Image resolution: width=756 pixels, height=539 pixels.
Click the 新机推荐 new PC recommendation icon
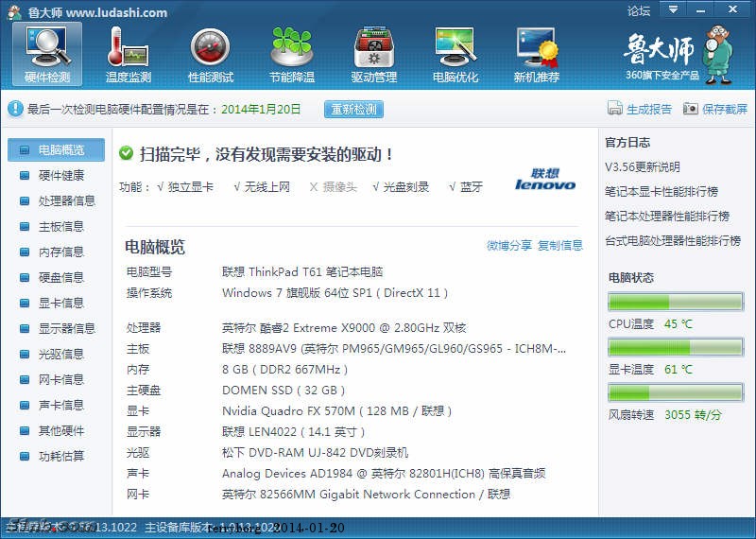(537, 47)
